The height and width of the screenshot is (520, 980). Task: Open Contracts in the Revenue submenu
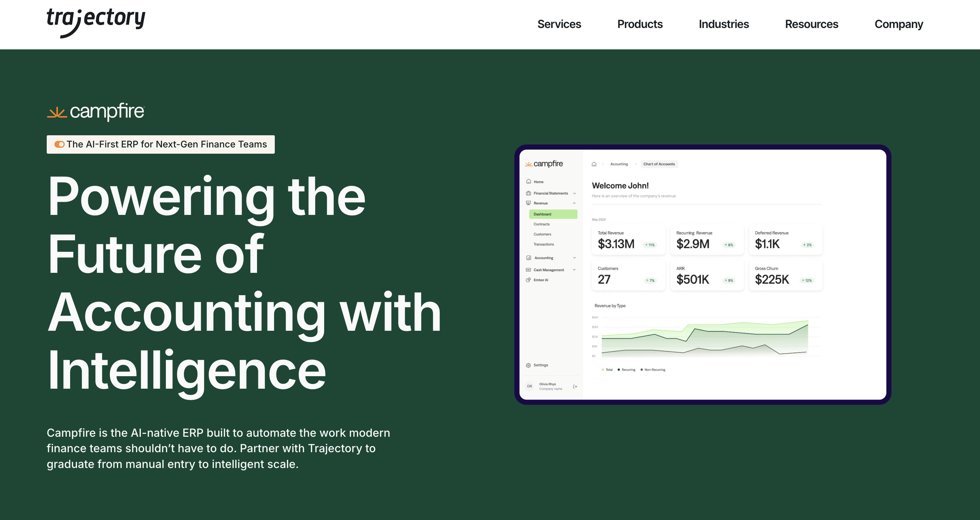click(541, 224)
